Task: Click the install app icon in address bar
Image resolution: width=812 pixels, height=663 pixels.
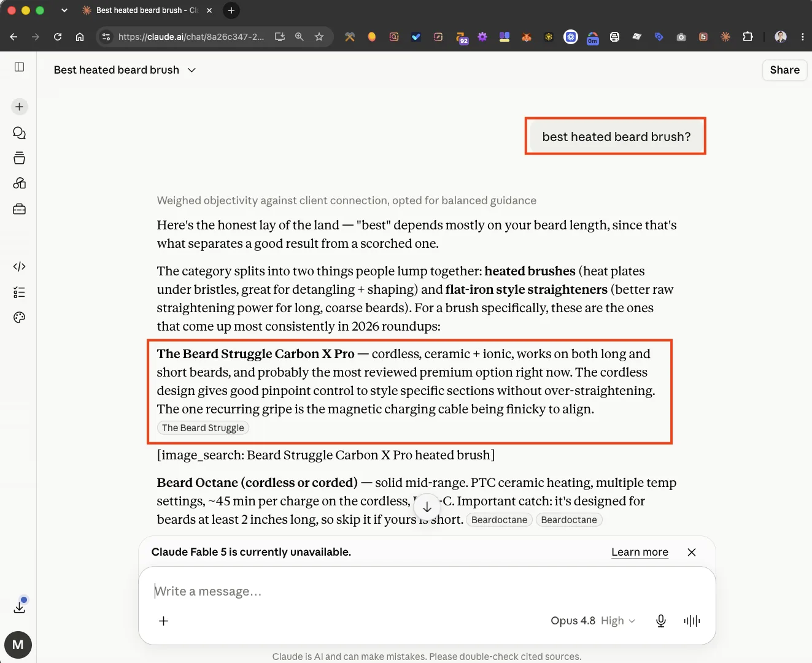Action: tap(280, 37)
